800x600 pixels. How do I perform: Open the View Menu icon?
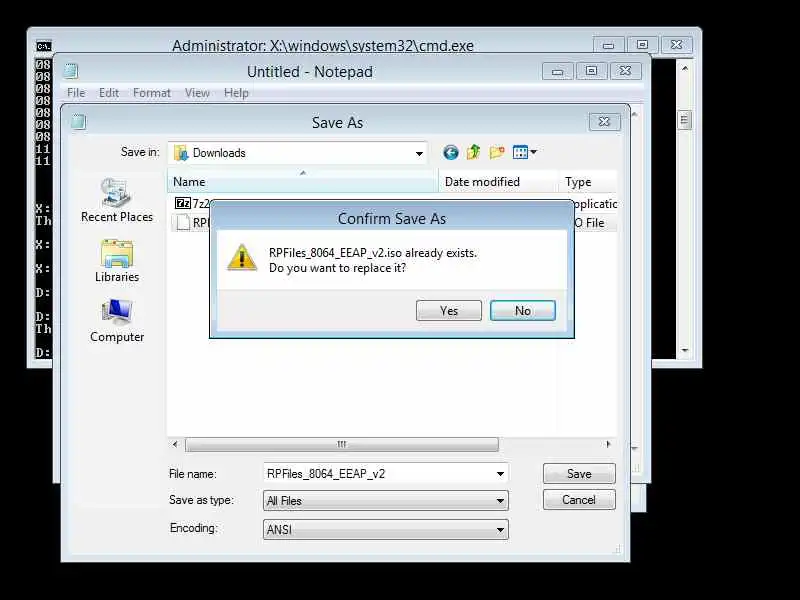point(524,152)
